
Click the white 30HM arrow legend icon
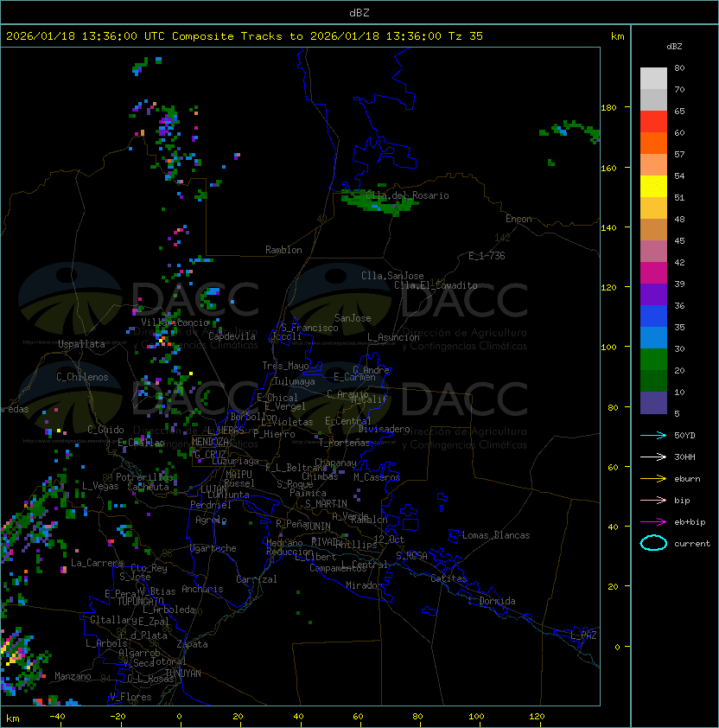tap(653, 457)
